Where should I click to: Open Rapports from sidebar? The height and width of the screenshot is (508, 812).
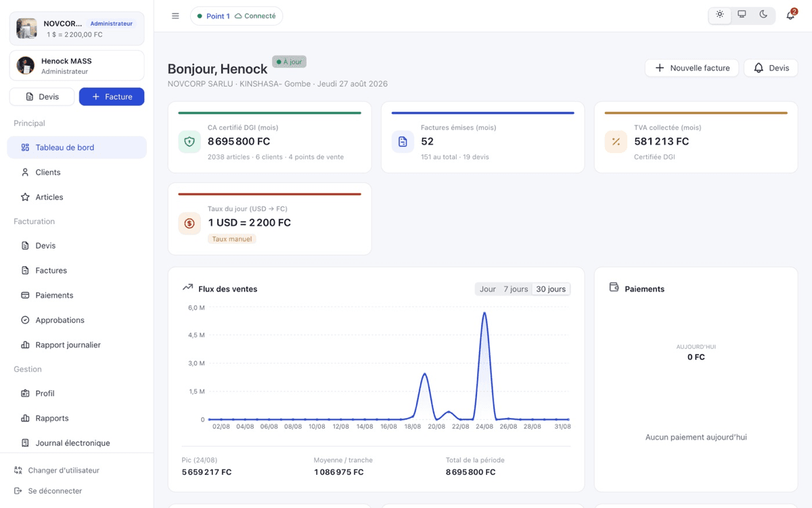76,418
